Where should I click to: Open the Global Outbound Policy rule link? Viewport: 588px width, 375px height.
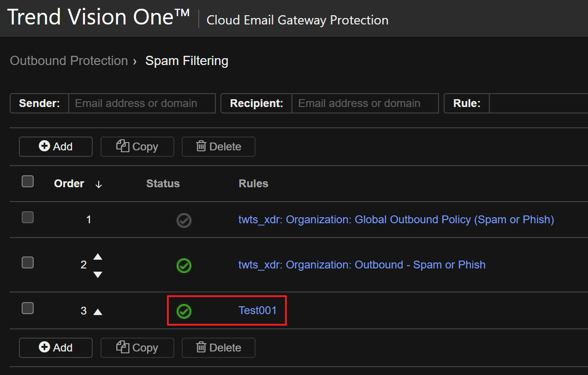396,220
